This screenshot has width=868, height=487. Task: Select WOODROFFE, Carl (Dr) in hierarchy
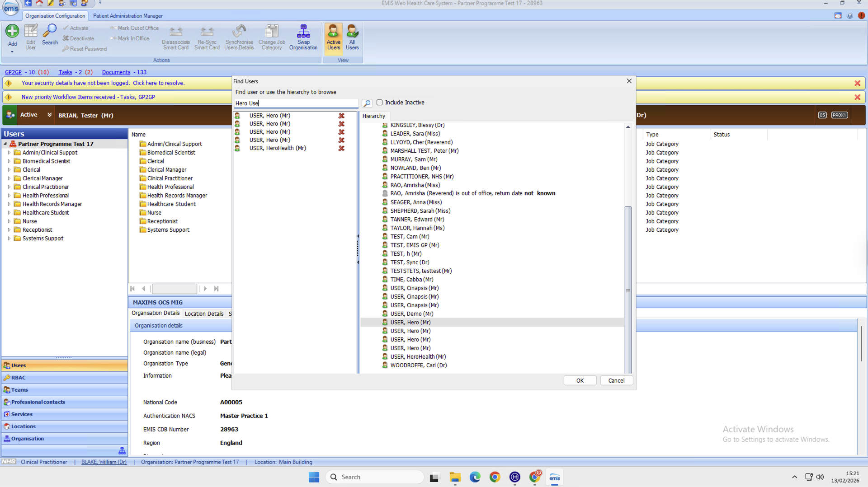coord(418,365)
